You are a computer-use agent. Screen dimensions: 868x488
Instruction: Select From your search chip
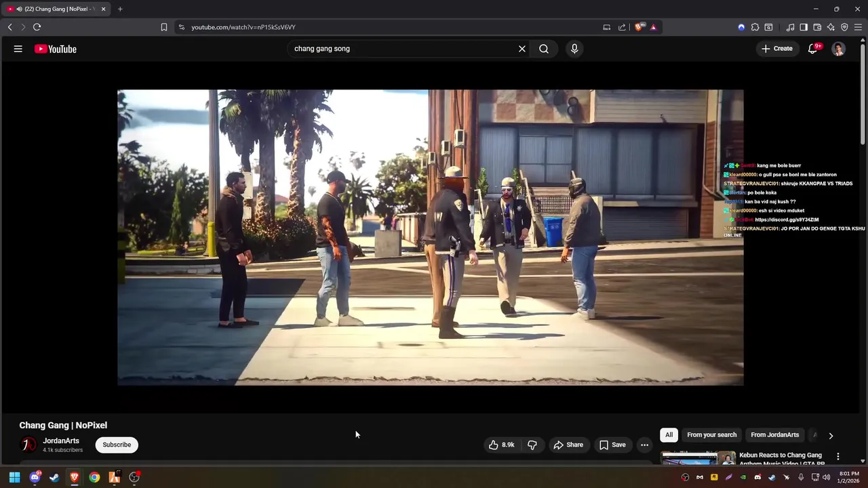click(711, 434)
